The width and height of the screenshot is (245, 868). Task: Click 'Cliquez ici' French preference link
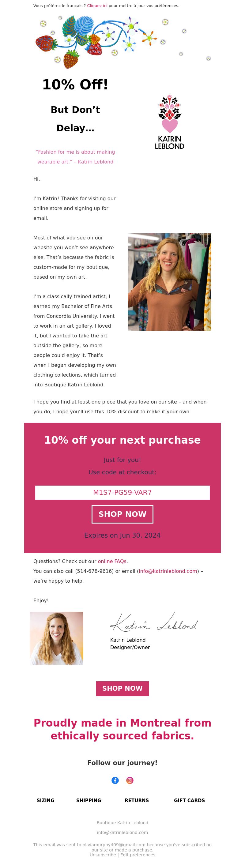97,6
